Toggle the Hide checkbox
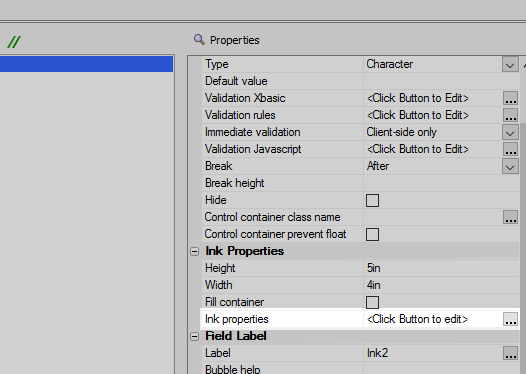This screenshot has height=374, width=526. (x=372, y=201)
